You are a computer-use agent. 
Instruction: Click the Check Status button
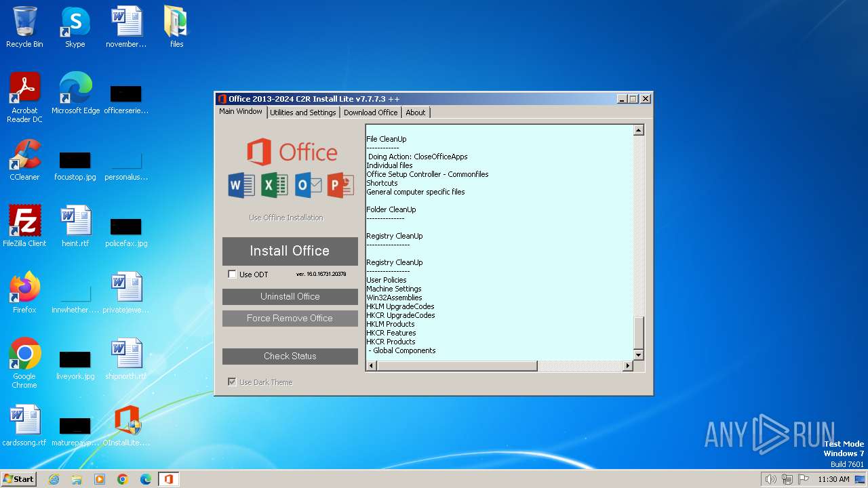[x=290, y=357]
